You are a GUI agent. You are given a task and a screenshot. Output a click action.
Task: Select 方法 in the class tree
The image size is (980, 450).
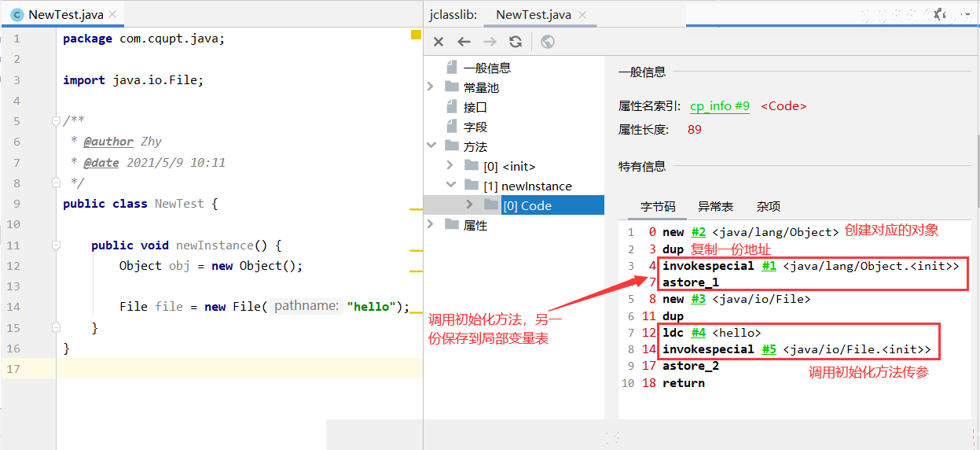pyautogui.click(x=475, y=146)
